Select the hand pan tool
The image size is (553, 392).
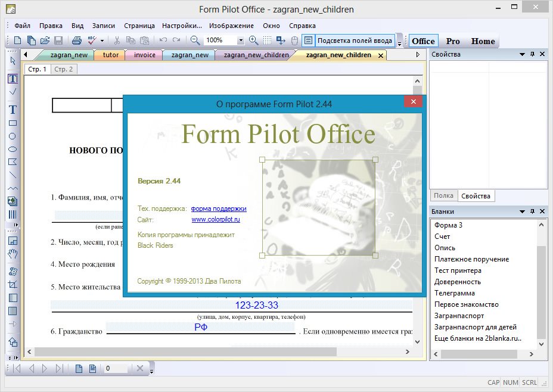coord(13,254)
